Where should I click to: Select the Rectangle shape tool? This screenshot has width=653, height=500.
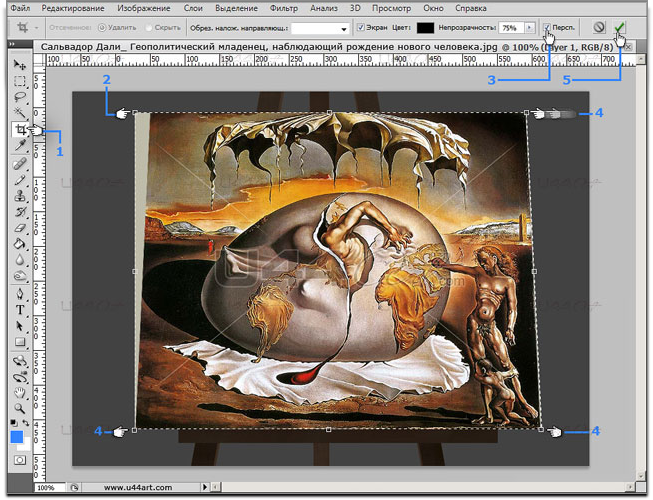(20, 342)
